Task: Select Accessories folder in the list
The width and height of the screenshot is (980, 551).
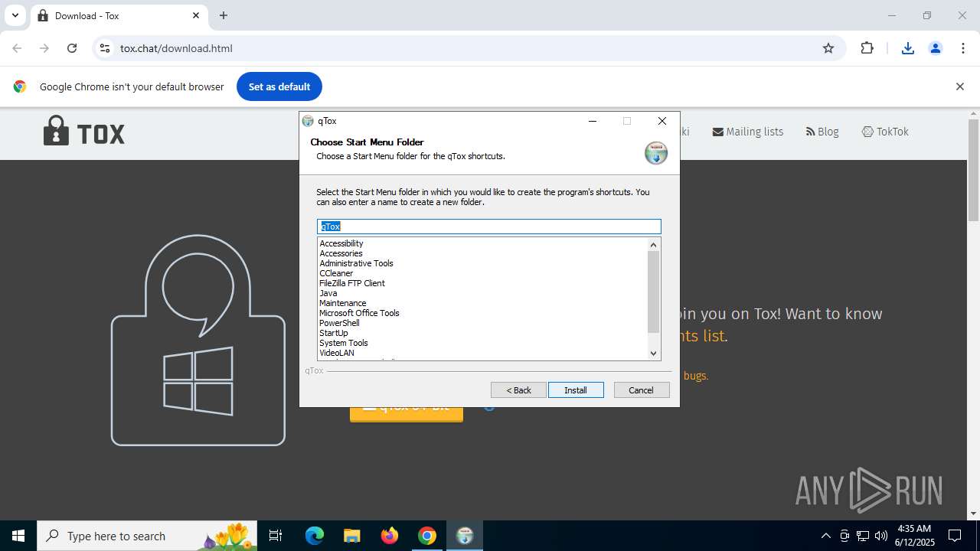Action: coord(341,253)
